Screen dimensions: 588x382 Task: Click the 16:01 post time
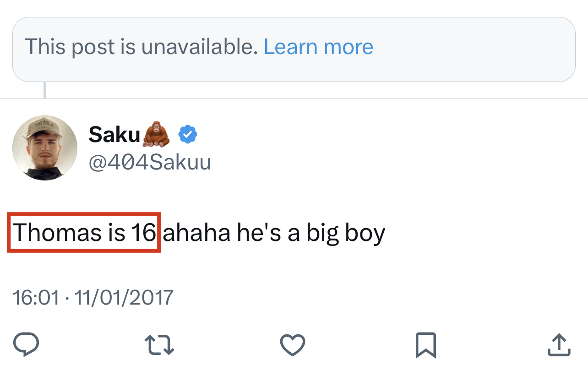[36, 297]
